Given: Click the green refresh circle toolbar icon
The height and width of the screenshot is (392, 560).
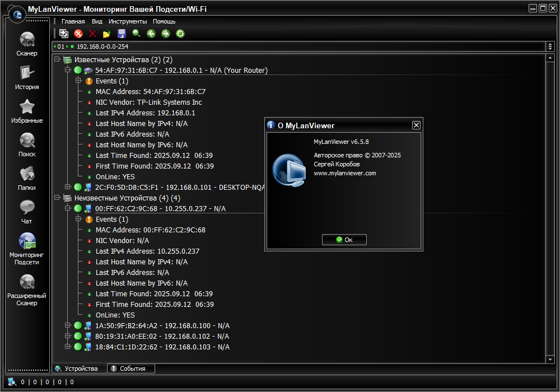Looking at the screenshot, I should pos(180,34).
